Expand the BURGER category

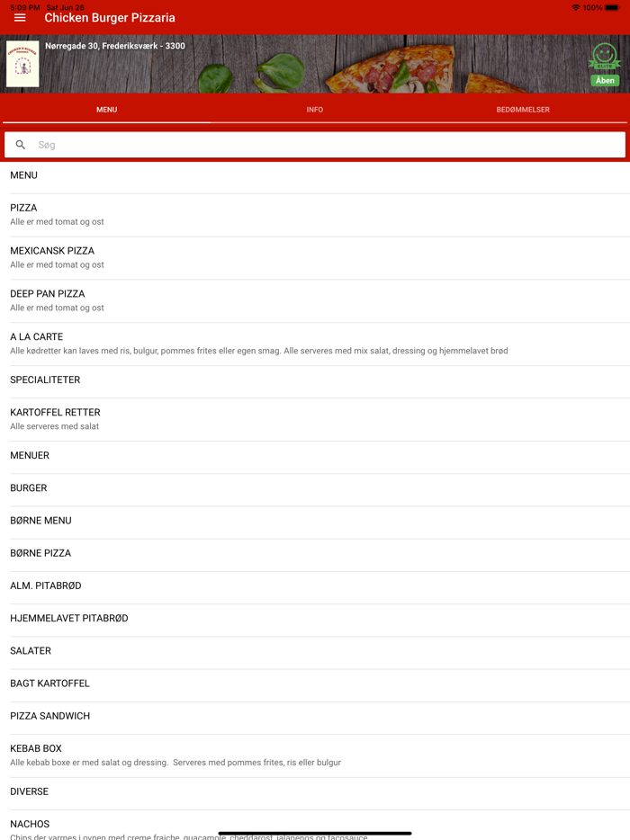(315, 489)
